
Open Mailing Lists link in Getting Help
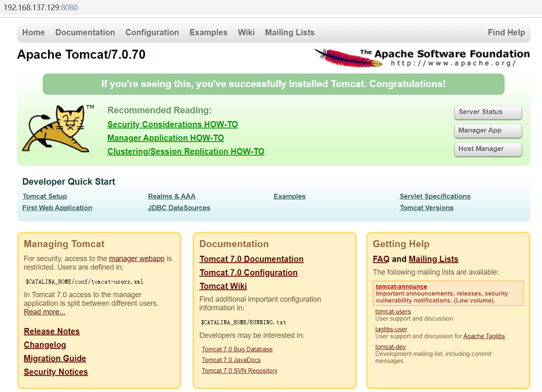(433, 259)
